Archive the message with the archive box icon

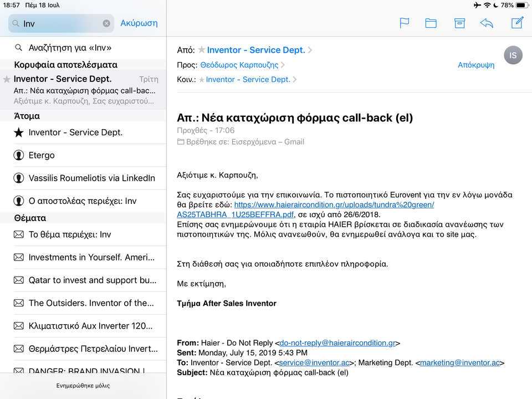(459, 23)
